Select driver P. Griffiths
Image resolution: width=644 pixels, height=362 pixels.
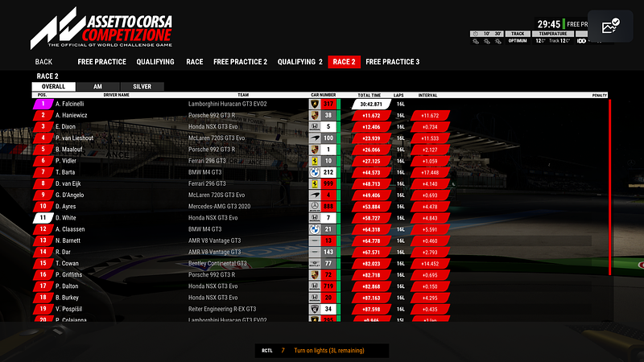pos(68,274)
